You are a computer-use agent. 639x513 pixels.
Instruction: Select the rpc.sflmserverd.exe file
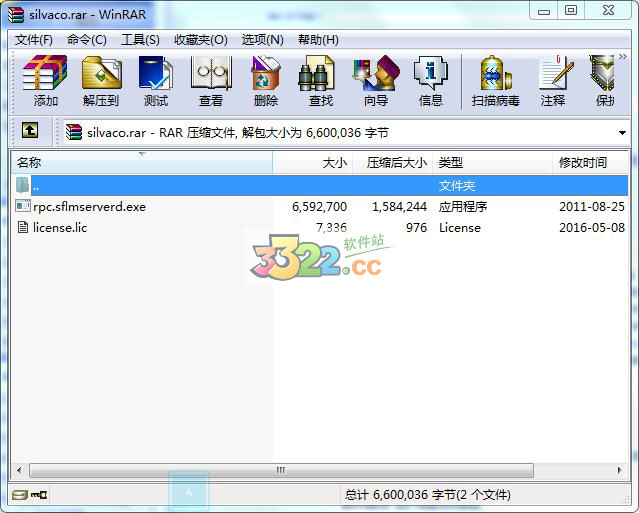pos(89,207)
